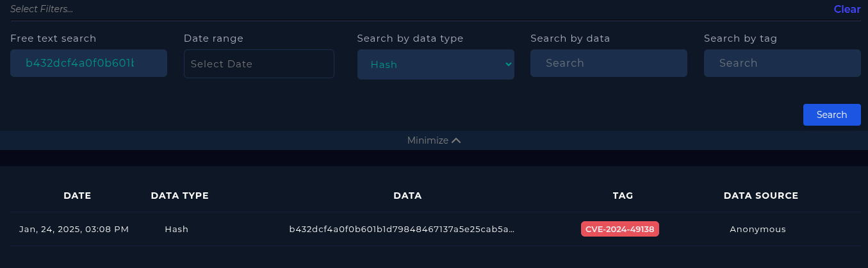Click the Search by data input
The image size is (868, 268).
pyautogui.click(x=609, y=63)
